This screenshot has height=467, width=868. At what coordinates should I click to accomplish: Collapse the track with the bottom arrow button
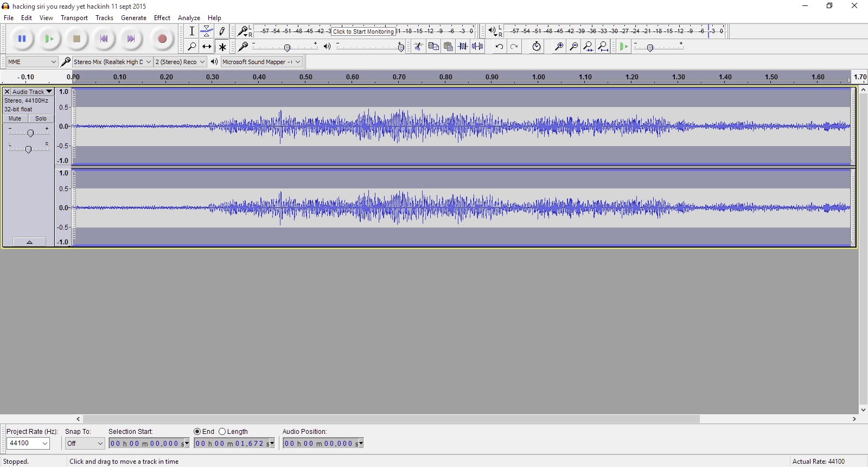(x=29, y=242)
